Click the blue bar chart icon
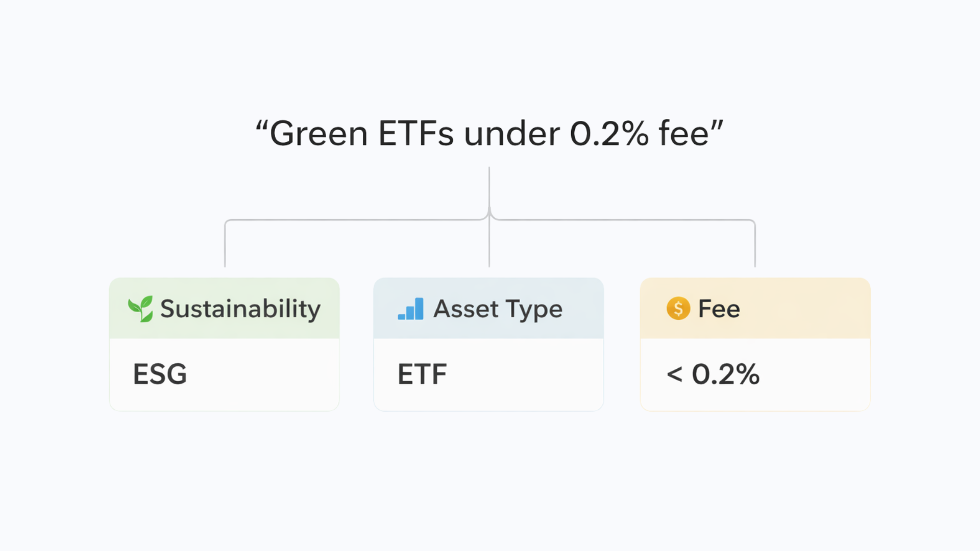Image resolution: width=980 pixels, height=551 pixels. [x=411, y=309]
